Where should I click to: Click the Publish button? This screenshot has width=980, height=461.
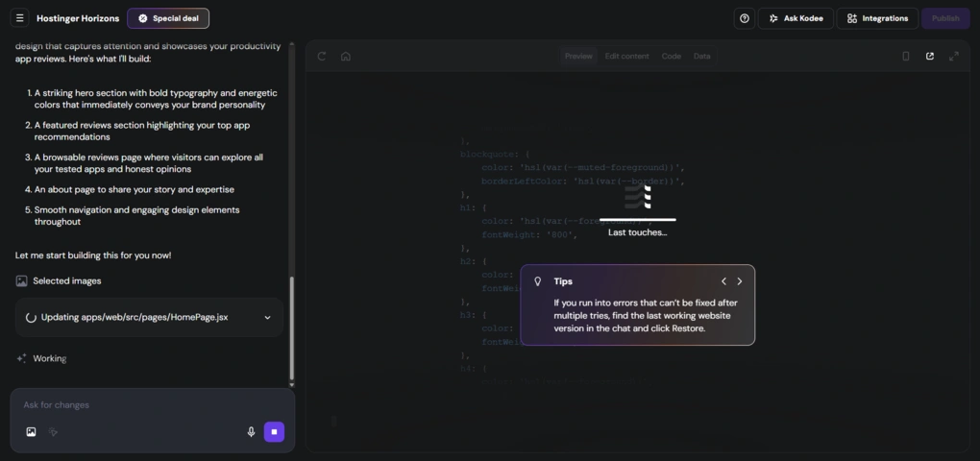point(945,18)
